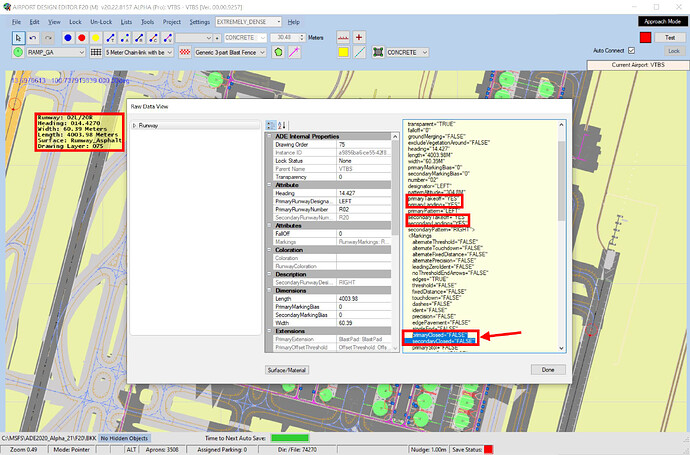Click the fence grid tool icon

[95, 52]
